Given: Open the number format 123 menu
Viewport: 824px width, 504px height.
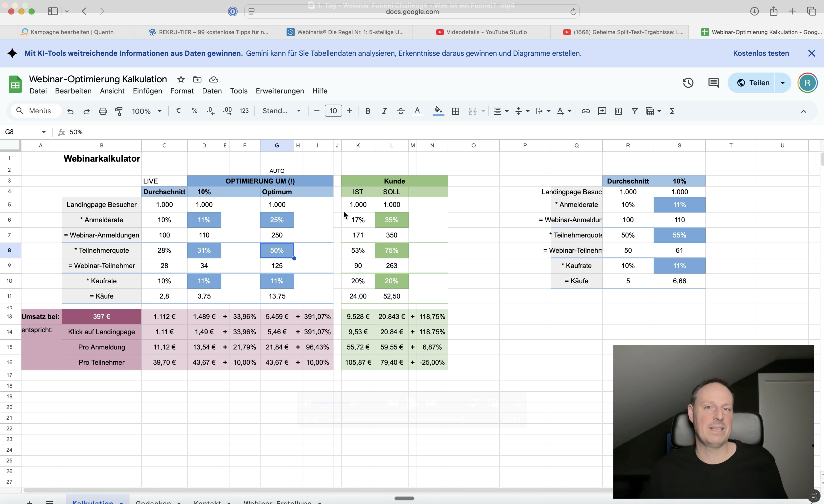Looking at the screenshot, I should pyautogui.click(x=244, y=111).
